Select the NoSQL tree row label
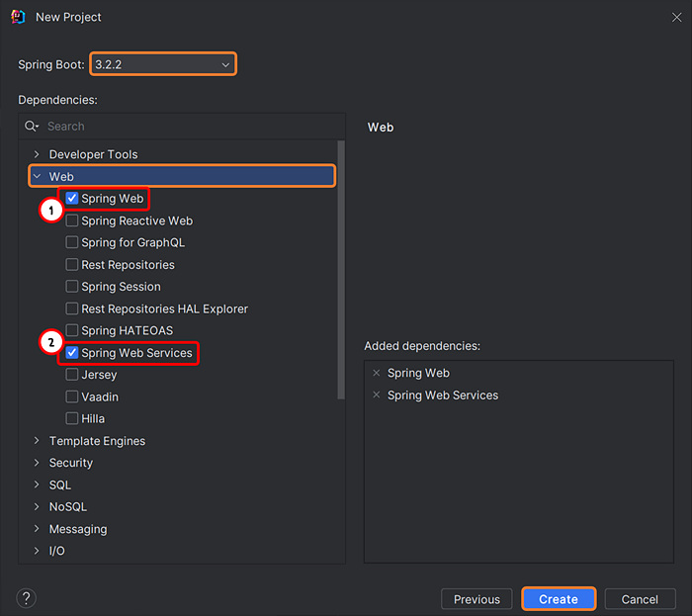 (68, 507)
